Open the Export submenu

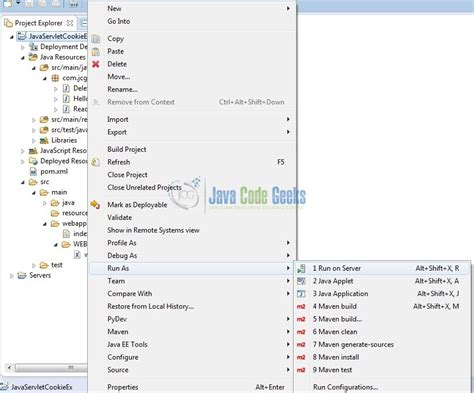192,132
